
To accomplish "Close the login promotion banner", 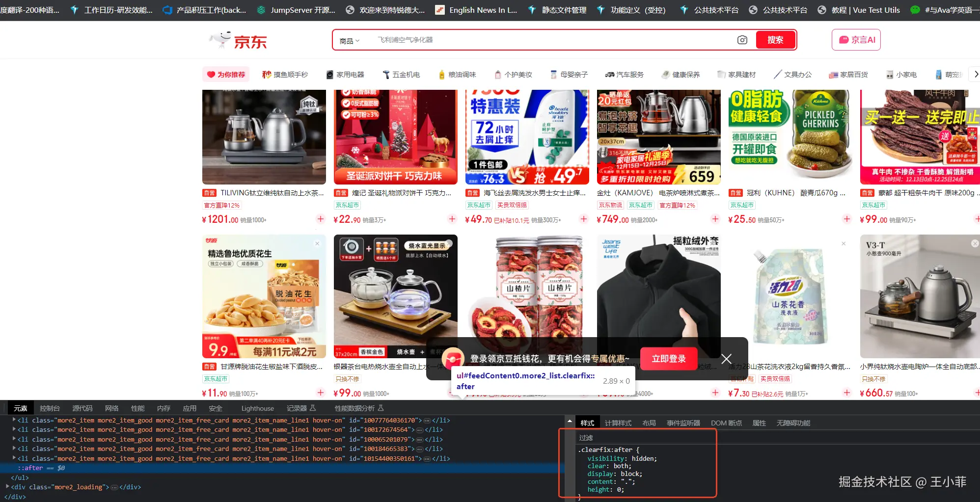I will (x=727, y=359).
